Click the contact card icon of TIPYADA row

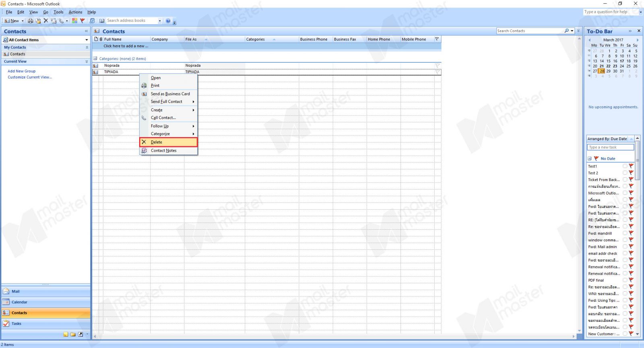96,72
